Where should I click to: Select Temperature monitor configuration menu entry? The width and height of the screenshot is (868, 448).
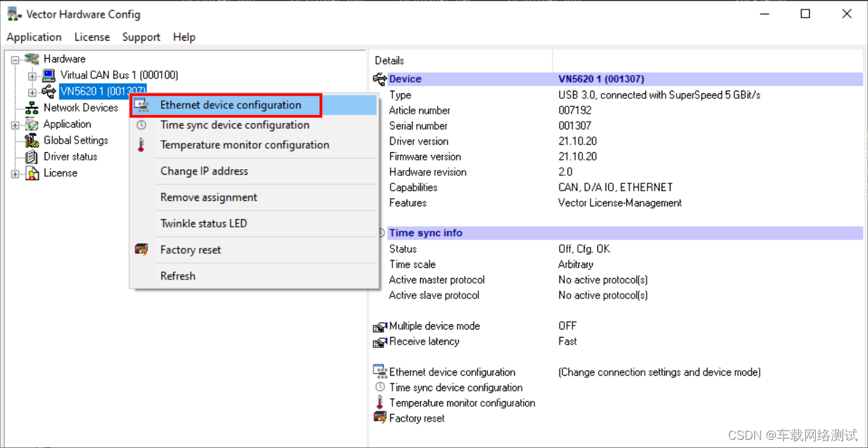[254, 145]
